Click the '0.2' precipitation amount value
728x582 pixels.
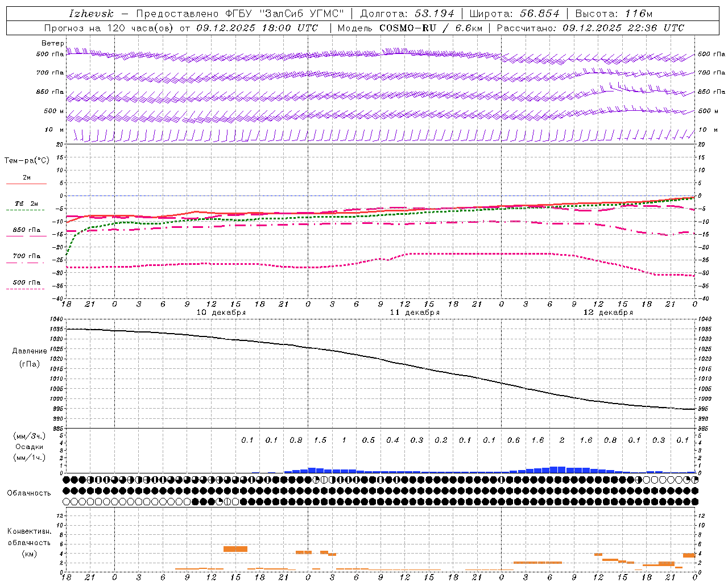point(441,440)
